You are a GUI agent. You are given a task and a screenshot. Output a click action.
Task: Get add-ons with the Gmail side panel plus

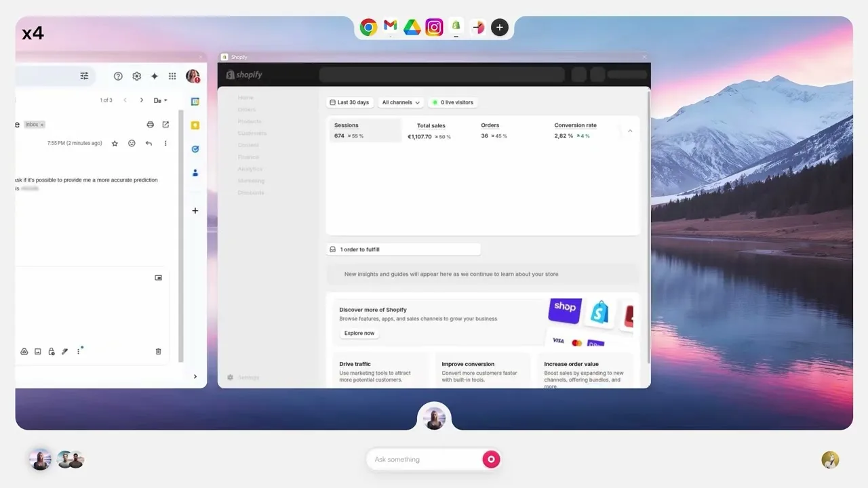click(x=195, y=211)
